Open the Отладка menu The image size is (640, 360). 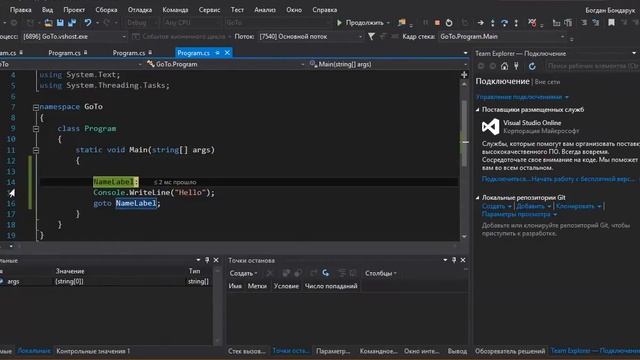pyautogui.click(x=140, y=10)
